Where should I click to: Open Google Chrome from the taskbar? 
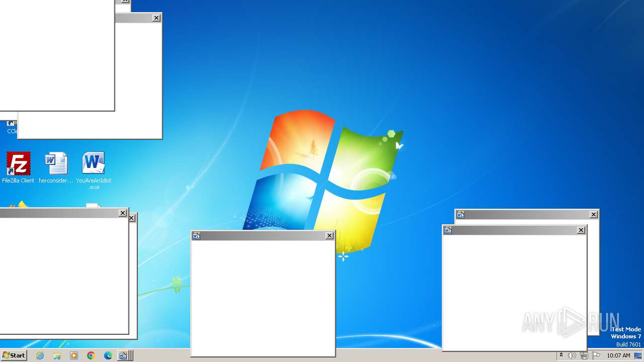pyautogui.click(x=91, y=355)
